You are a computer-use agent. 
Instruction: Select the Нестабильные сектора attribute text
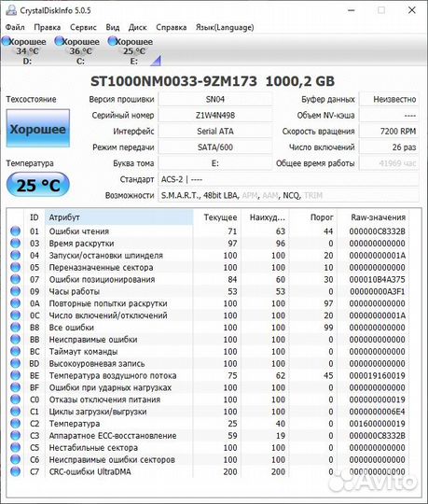pos(93,448)
